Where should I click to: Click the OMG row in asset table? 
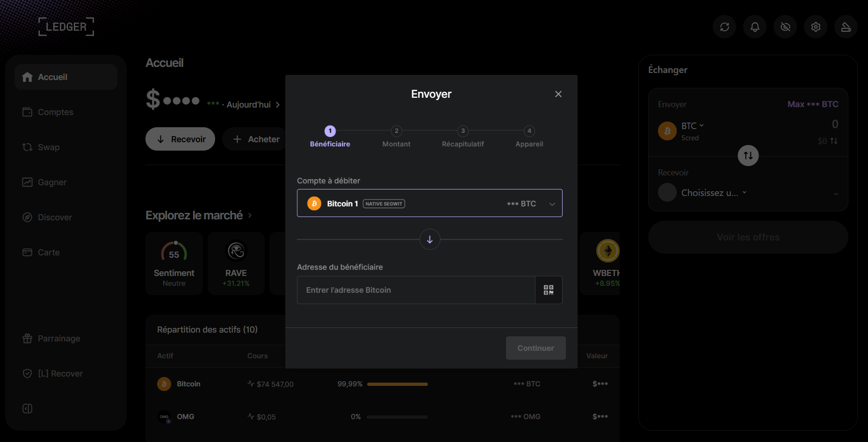tap(383, 417)
